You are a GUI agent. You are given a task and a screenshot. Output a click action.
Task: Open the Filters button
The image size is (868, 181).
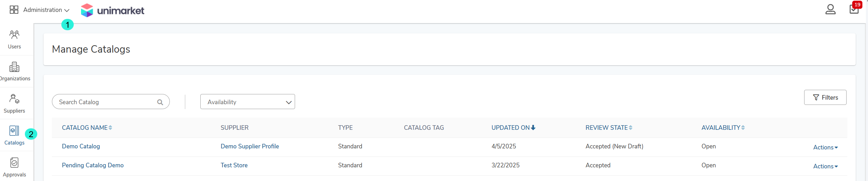(x=825, y=98)
